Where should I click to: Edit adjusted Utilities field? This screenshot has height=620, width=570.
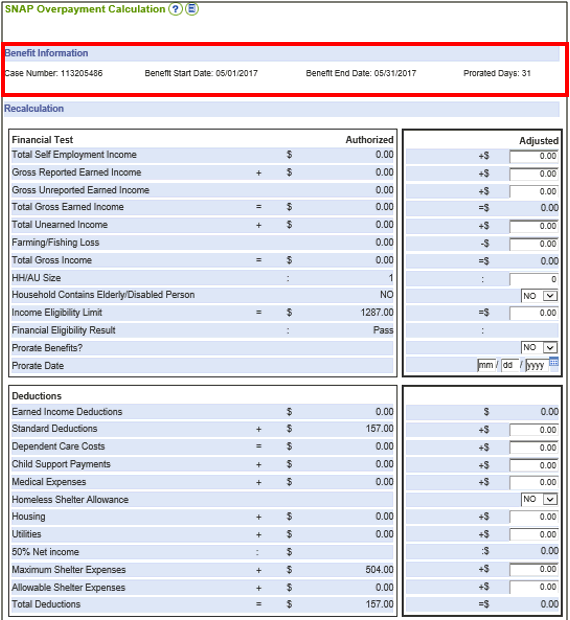pos(534,535)
